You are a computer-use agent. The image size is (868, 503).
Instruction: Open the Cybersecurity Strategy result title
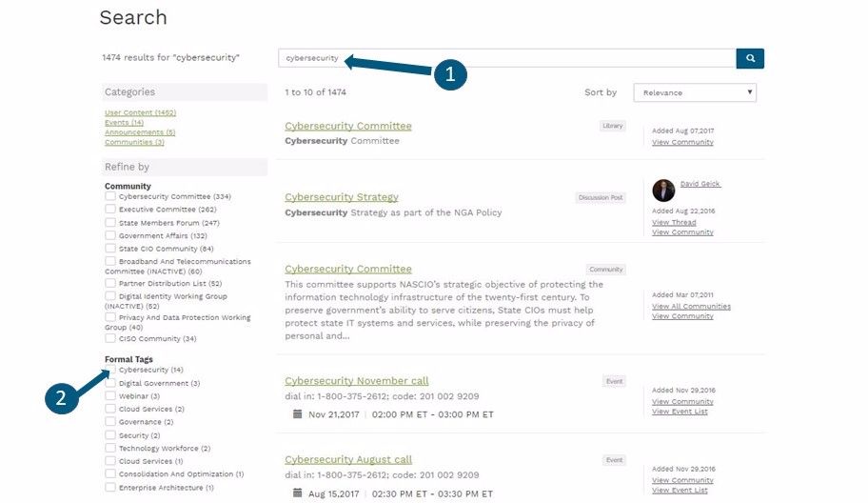pos(342,197)
